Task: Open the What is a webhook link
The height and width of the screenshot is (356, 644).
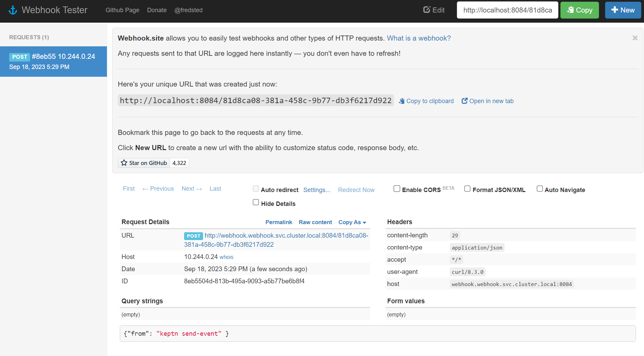Action: tap(419, 38)
